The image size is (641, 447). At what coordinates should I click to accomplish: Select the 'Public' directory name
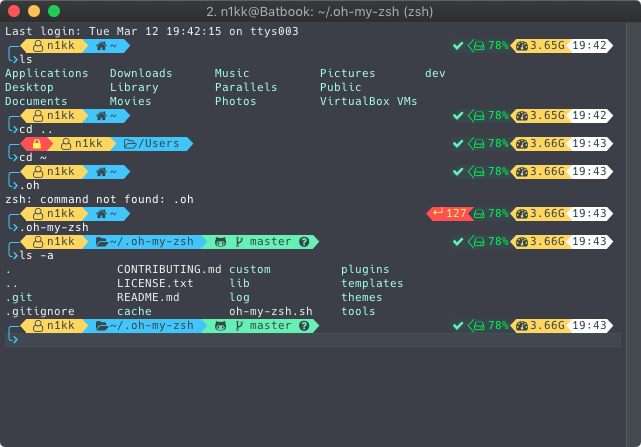point(341,88)
